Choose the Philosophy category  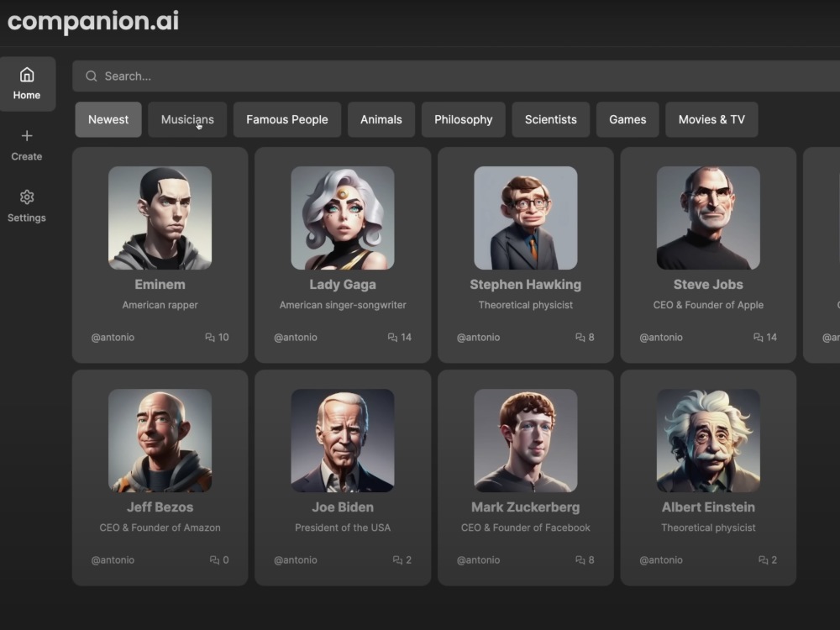(464, 119)
